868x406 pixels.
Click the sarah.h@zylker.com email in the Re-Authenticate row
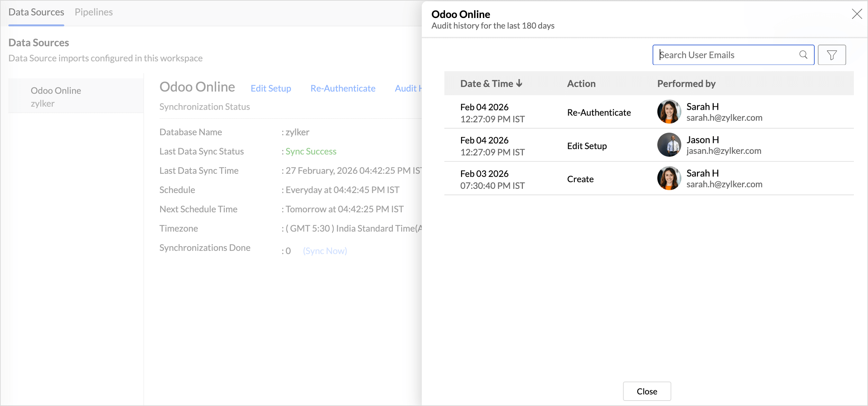pyautogui.click(x=724, y=118)
